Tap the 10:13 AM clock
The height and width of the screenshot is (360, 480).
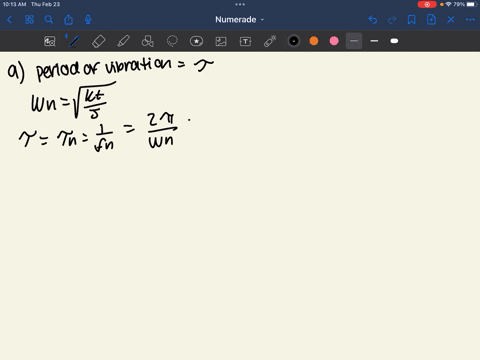[x=14, y=4]
